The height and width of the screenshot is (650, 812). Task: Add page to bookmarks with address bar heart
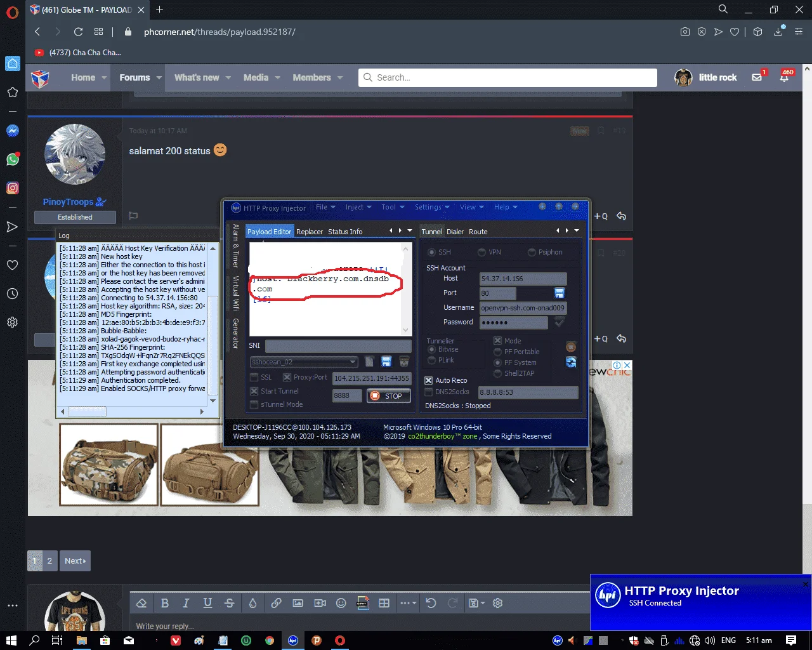tap(735, 32)
